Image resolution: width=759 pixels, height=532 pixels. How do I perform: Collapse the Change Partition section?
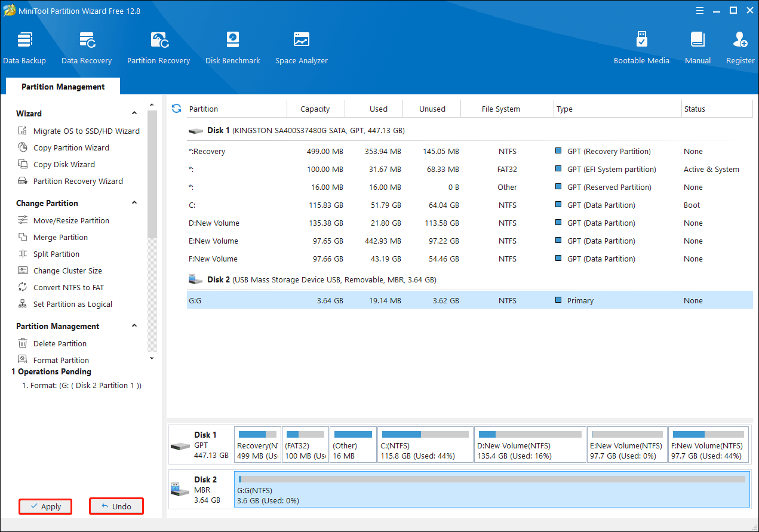coord(134,203)
